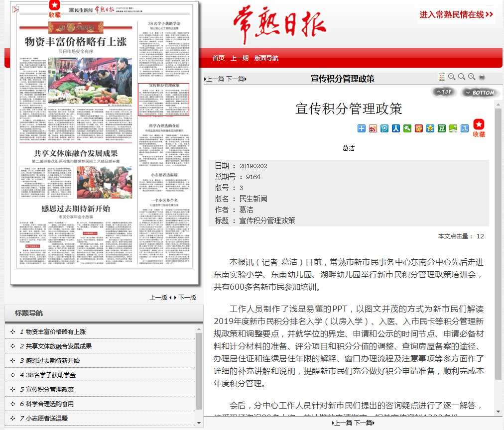This screenshot has width=504, height=430.
Task: Share the article to WeChat
Action: [407, 128]
